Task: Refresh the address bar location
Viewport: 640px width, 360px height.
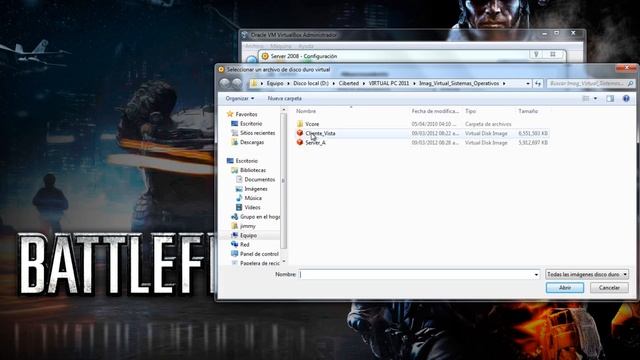Action: point(538,83)
